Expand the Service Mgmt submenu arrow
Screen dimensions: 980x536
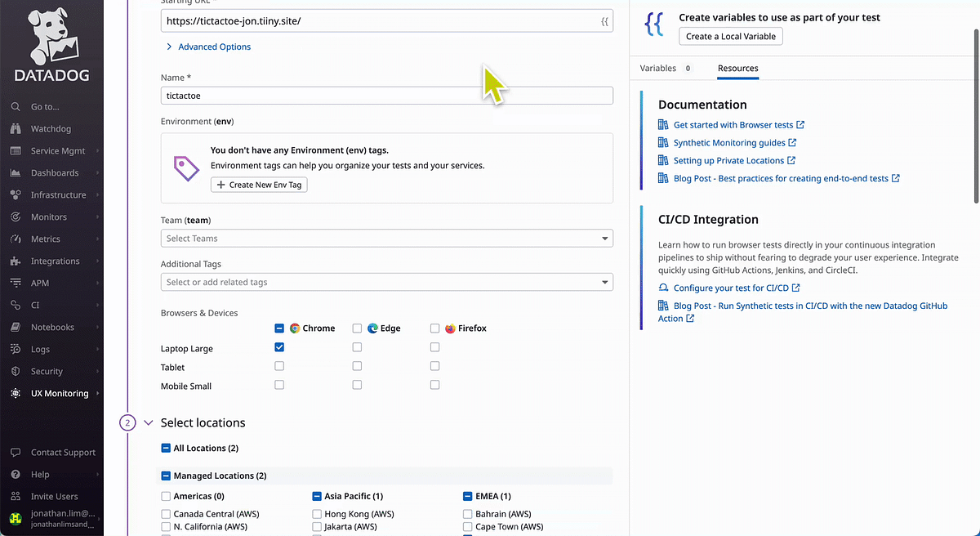tap(98, 151)
